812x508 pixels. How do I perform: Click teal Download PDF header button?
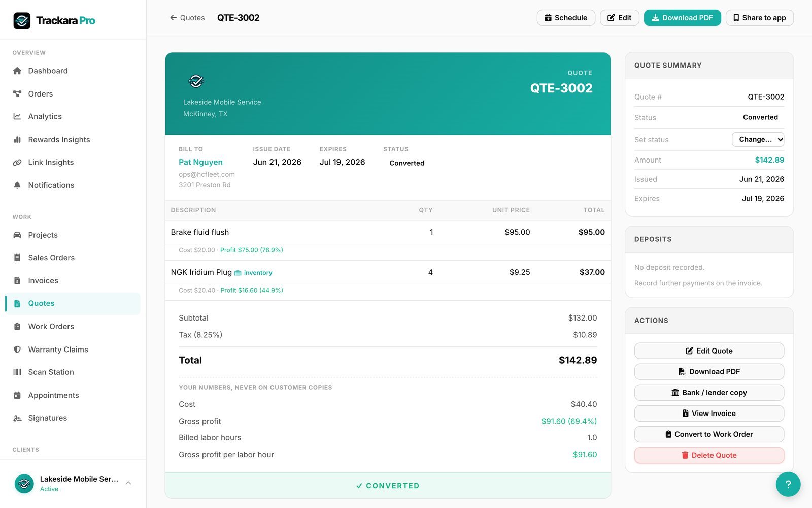click(682, 18)
